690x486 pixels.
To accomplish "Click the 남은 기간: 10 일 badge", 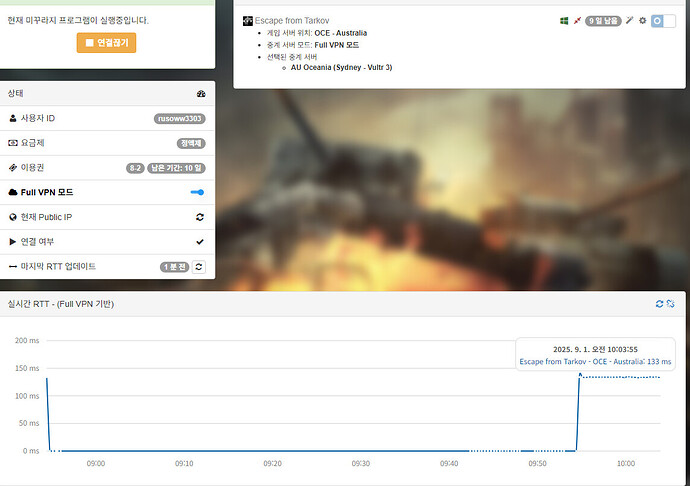I will tap(176, 168).
